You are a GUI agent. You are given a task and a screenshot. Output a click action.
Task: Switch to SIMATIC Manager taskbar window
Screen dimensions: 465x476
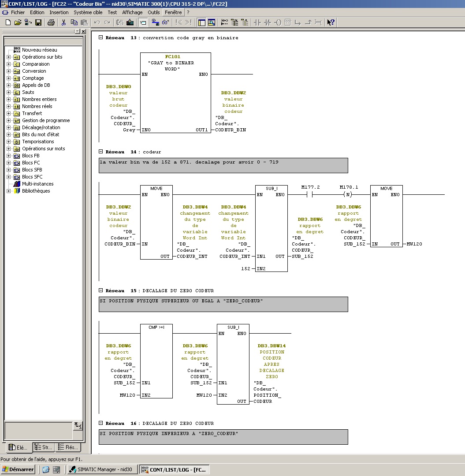102,469
